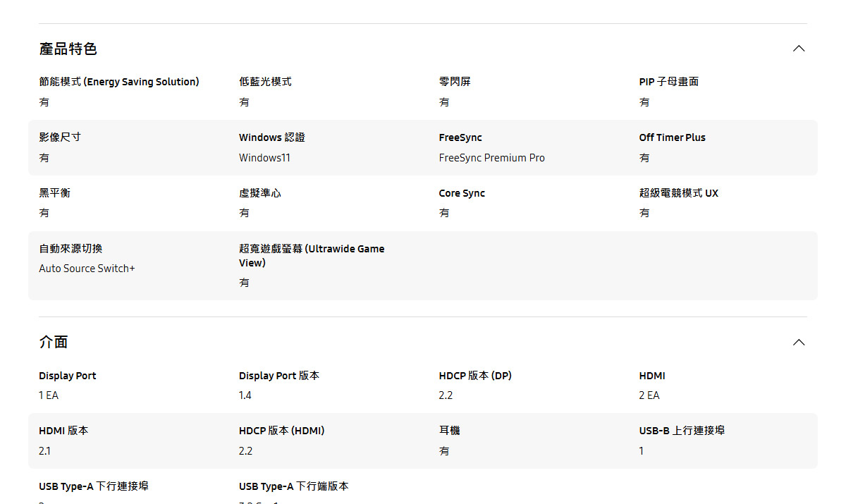Screen dimensions: 846x504
Task: Click the 節能模式 (Energy Saving Solution) label
Action: tap(119, 82)
